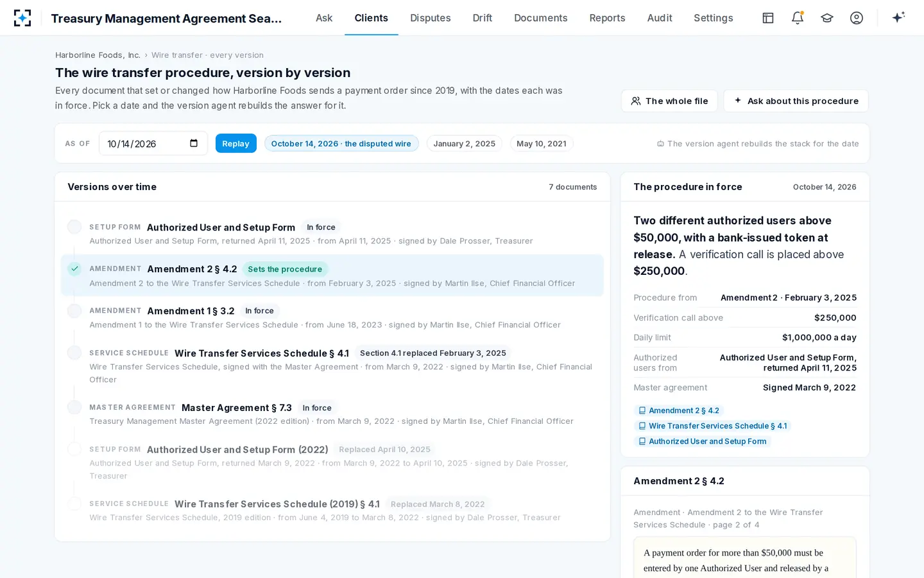Click the app logo icon

[x=22, y=18]
